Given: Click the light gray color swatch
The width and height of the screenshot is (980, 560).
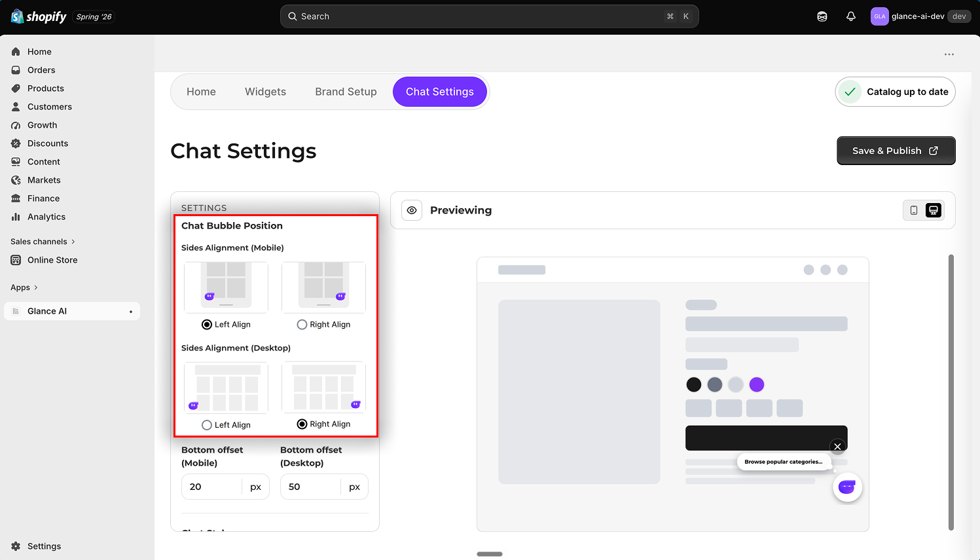Looking at the screenshot, I should 736,384.
